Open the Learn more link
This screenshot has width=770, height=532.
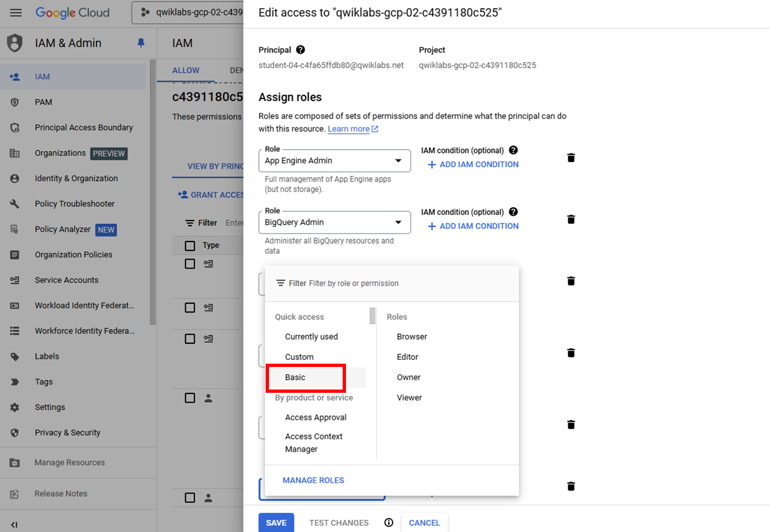[353, 129]
